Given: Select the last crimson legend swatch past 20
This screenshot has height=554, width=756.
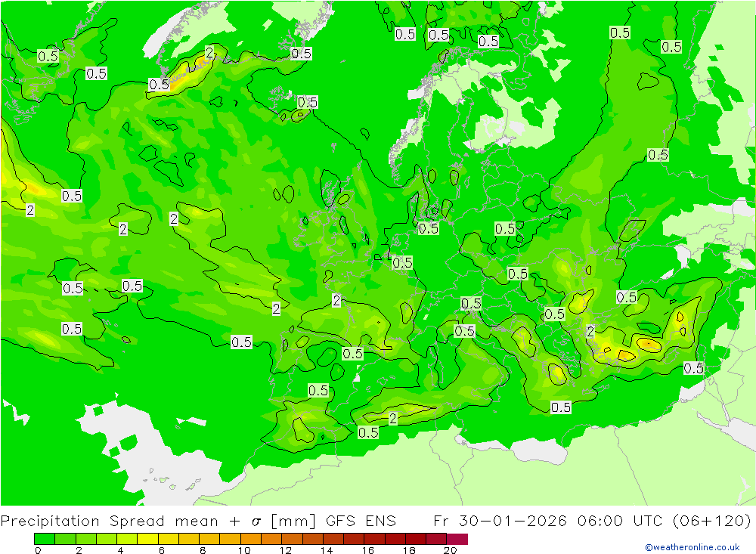Looking at the screenshot, I should (457, 539).
